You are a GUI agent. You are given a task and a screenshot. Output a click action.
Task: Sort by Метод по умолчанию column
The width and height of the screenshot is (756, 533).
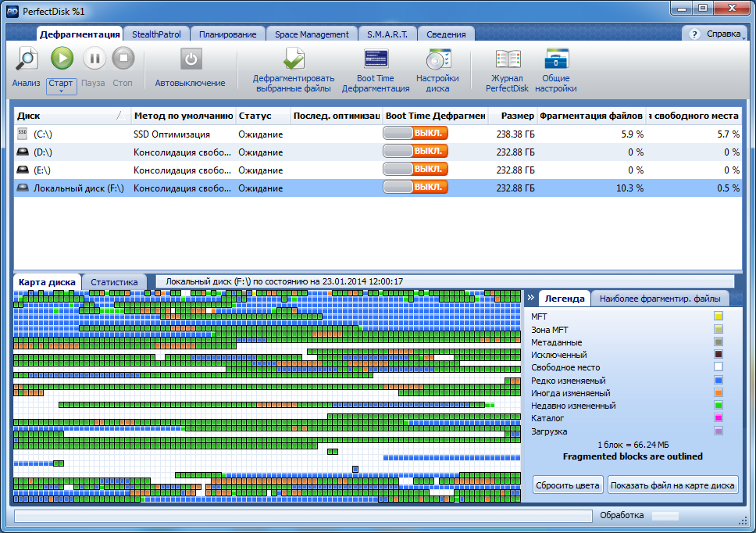[184, 116]
